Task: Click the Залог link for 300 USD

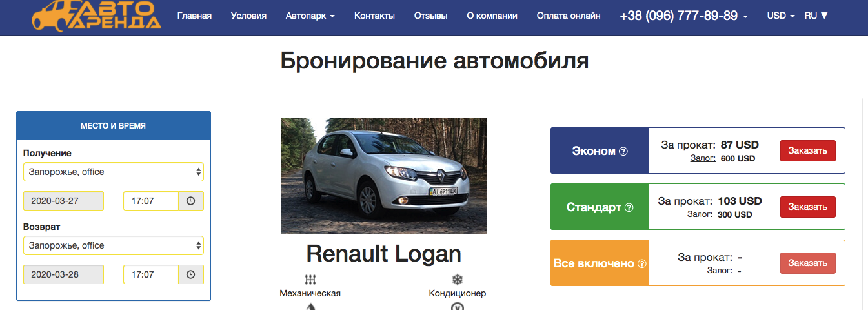Action: pos(700,214)
